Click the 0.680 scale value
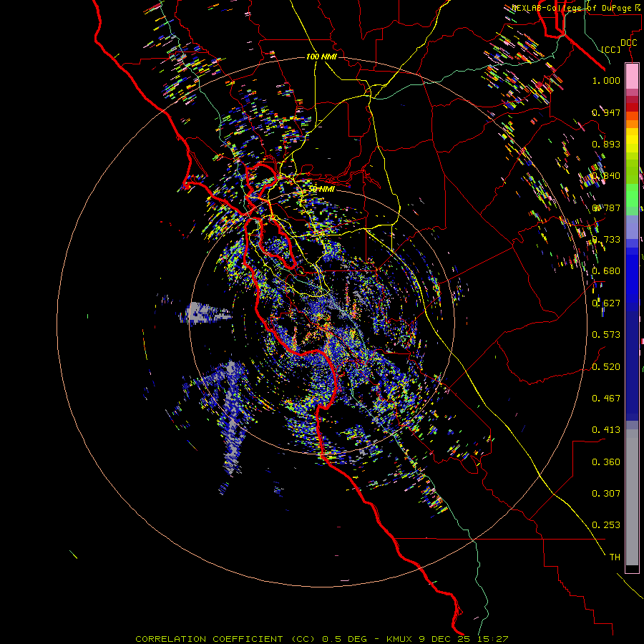Image resolution: width=644 pixels, height=644 pixels. point(606,271)
